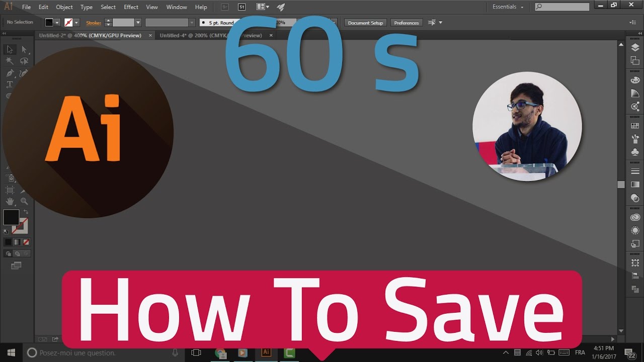Open the Windows Start menu
The image size is (644, 362).
(11, 352)
